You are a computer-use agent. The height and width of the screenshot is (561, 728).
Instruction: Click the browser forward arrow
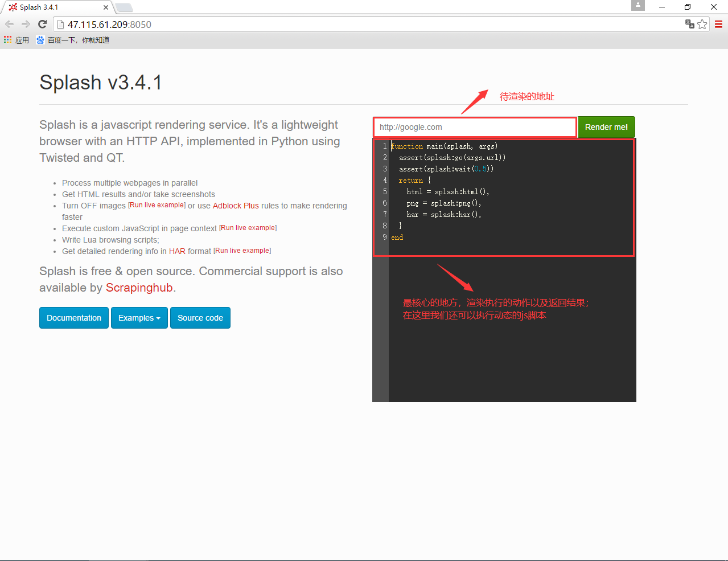(26, 24)
